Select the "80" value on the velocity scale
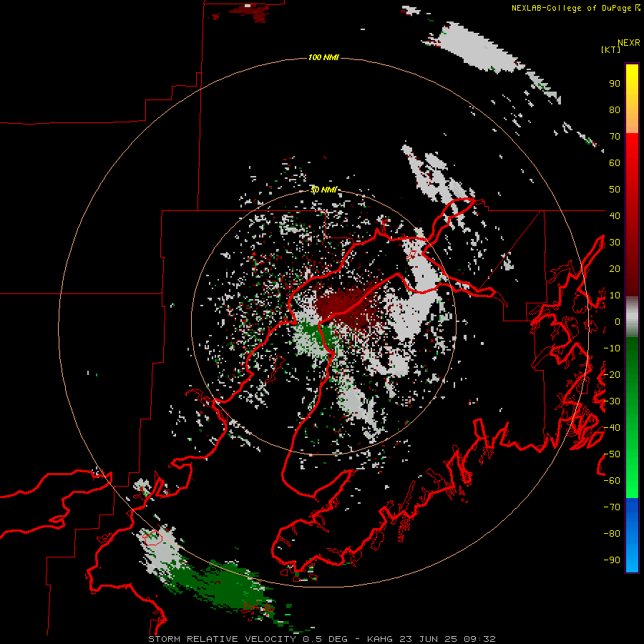Viewport: 644px width, 644px height. pos(615,109)
